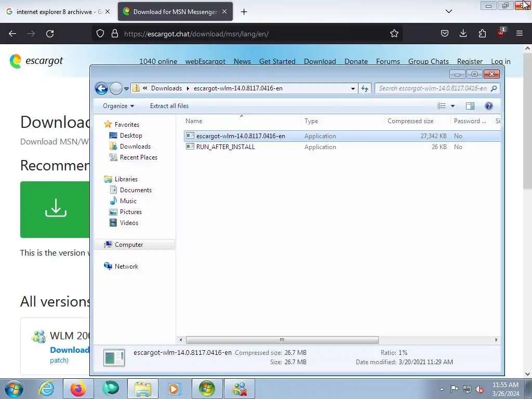Open Downloads in navigation pane
This screenshot has height=399, width=532.
click(135, 146)
